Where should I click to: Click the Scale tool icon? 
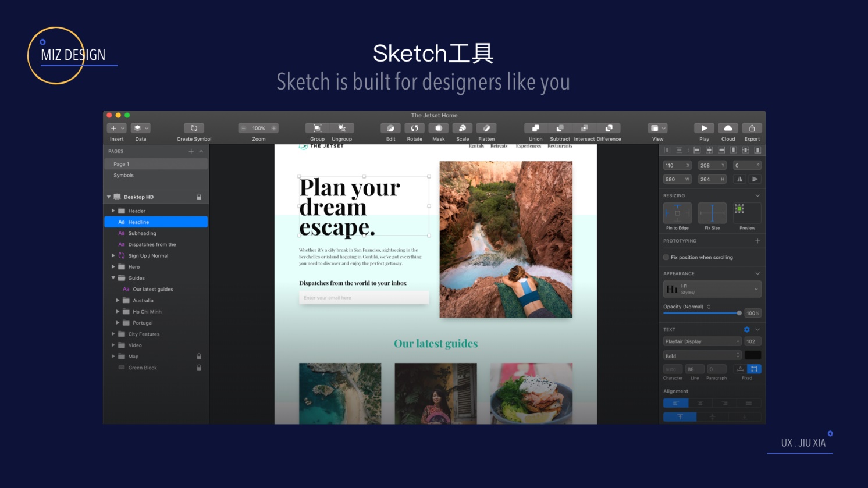pos(462,129)
